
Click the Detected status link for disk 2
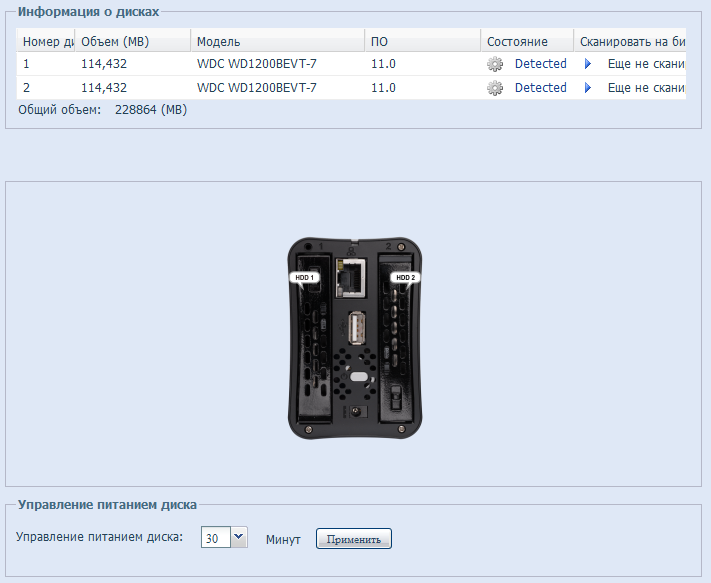[x=541, y=87]
